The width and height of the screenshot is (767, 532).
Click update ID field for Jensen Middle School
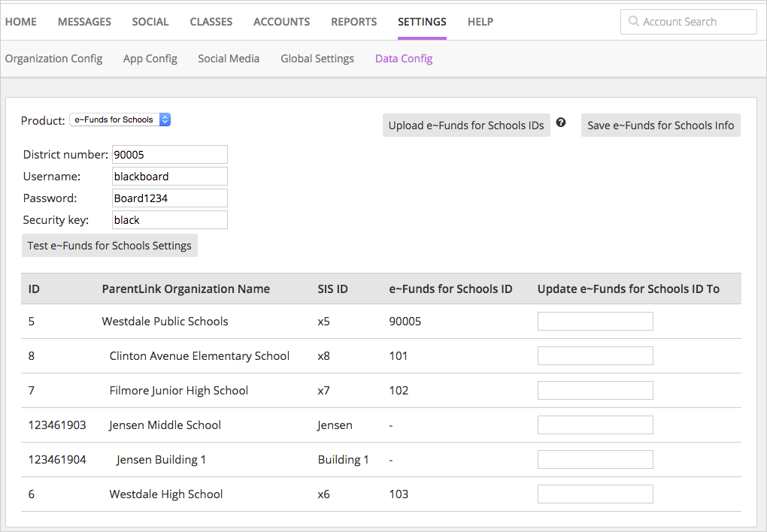tap(596, 425)
